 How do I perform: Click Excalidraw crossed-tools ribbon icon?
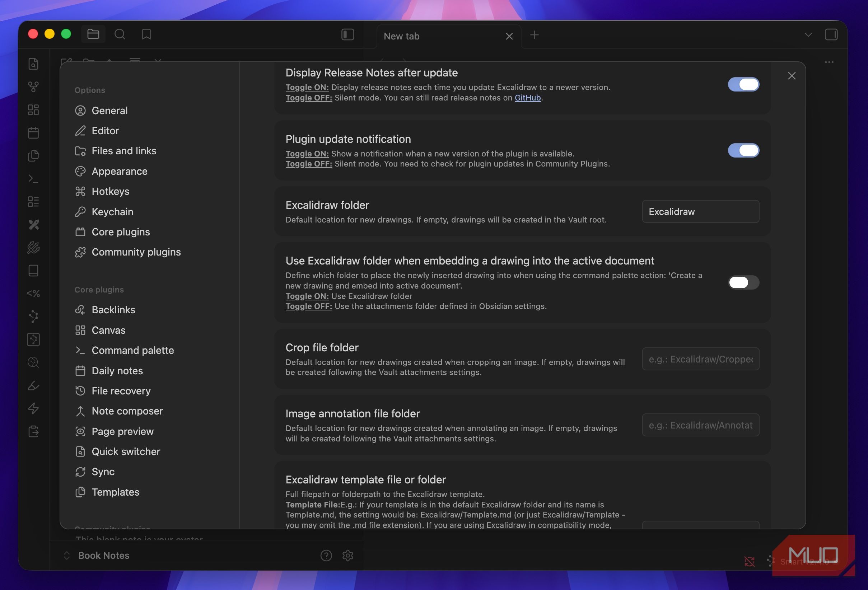[33, 224]
